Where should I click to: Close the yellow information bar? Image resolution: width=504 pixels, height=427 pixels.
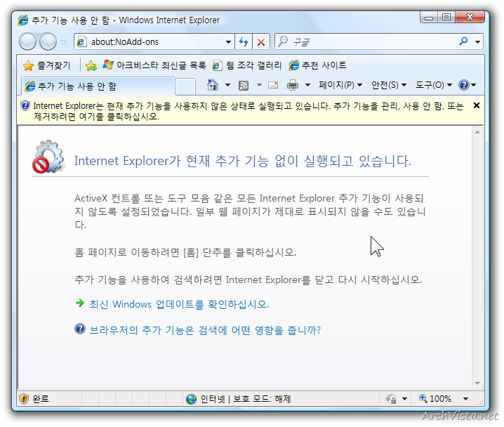(477, 105)
